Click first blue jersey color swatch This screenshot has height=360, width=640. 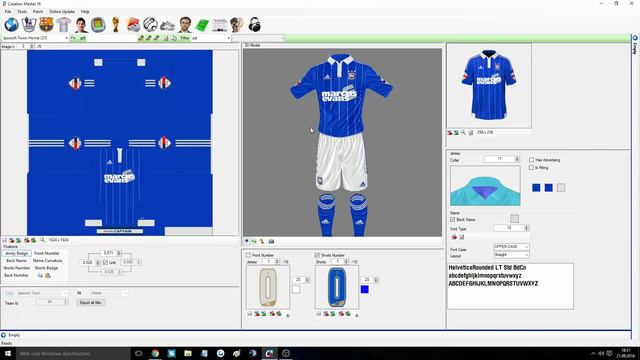click(536, 188)
